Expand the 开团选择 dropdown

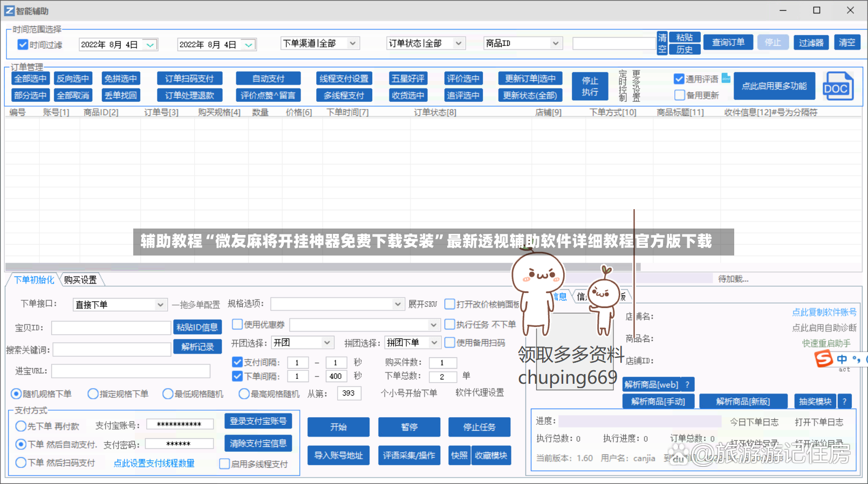(327, 342)
